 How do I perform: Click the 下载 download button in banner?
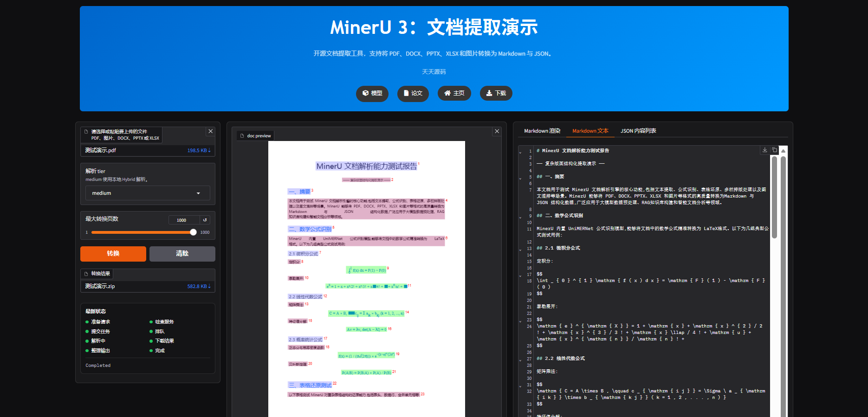pyautogui.click(x=496, y=93)
